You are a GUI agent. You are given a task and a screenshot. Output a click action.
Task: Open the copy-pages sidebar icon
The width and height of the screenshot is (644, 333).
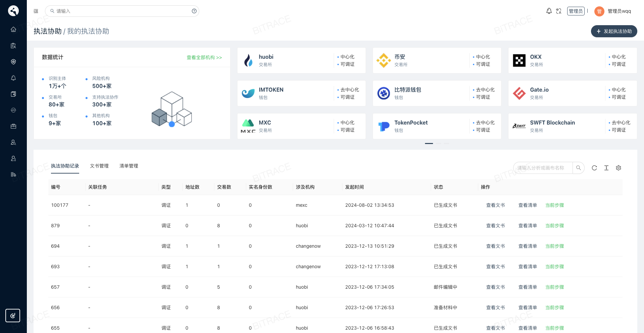13,94
